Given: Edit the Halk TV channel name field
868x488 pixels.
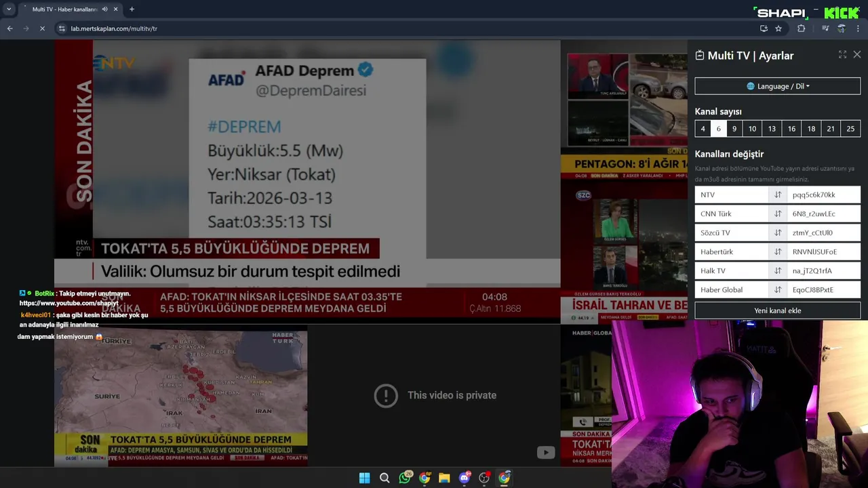Looking at the screenshot, I should pos(732,270).
